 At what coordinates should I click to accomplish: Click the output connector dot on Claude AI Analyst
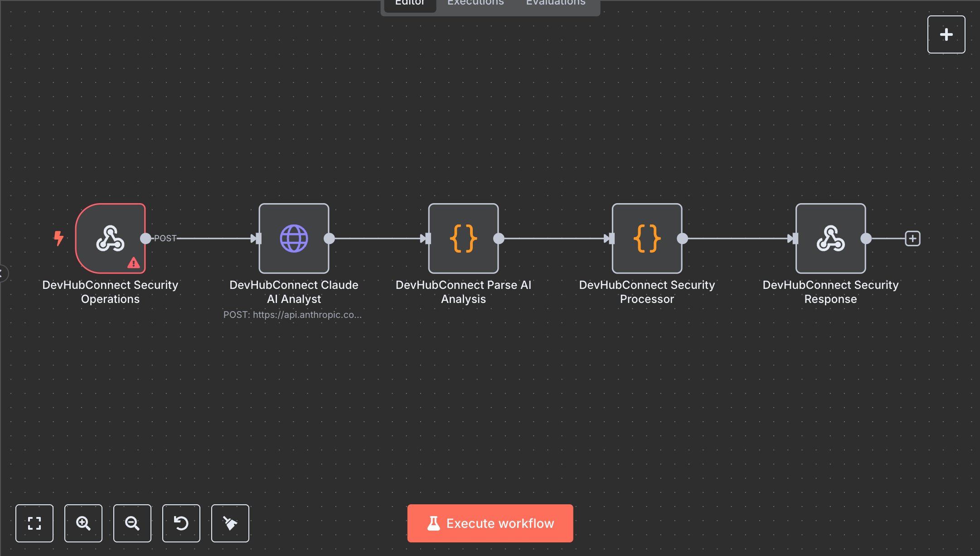pos(330,238)
